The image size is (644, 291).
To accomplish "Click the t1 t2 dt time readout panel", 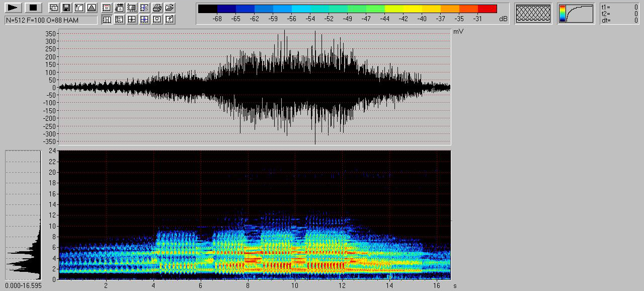I will pyautogui.click(x=620, y=14).
